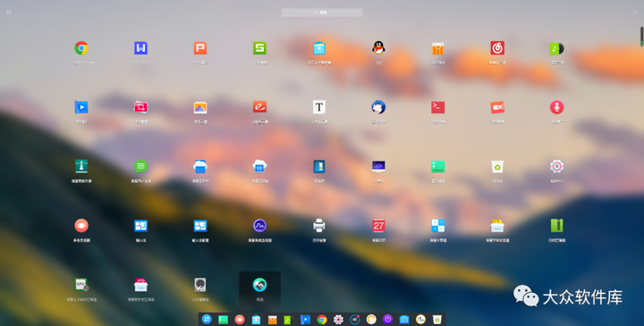Open the Voice Recorder microphone icon
This screenshot has width=644, height=326.
pyautogui.click(x=556, y=107)
